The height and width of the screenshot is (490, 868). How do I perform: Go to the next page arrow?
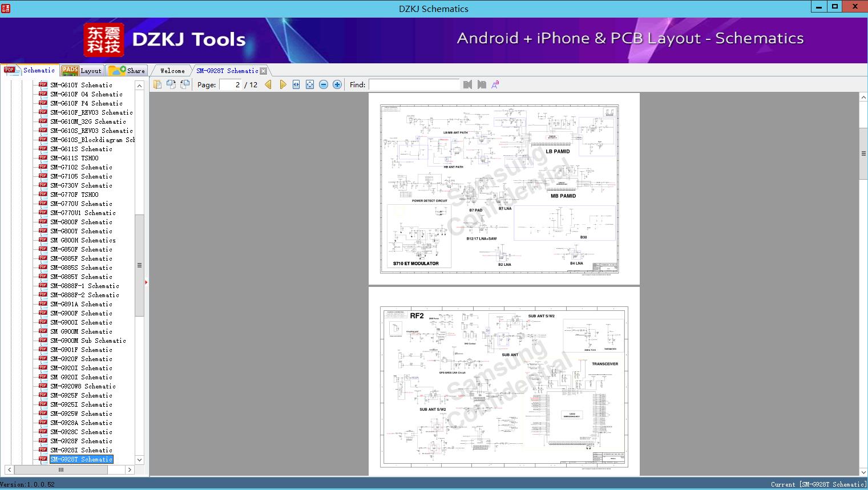pyautogui.click(x=282, y=84)
